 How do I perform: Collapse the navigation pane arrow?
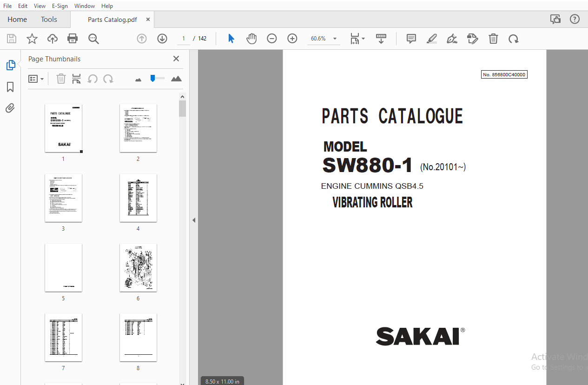[x=194, y=220]
